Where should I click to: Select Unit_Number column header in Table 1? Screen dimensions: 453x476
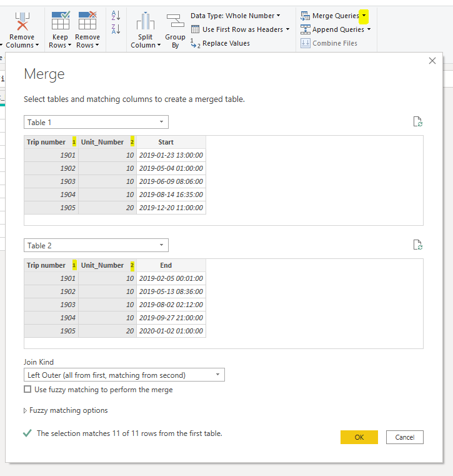107,142
